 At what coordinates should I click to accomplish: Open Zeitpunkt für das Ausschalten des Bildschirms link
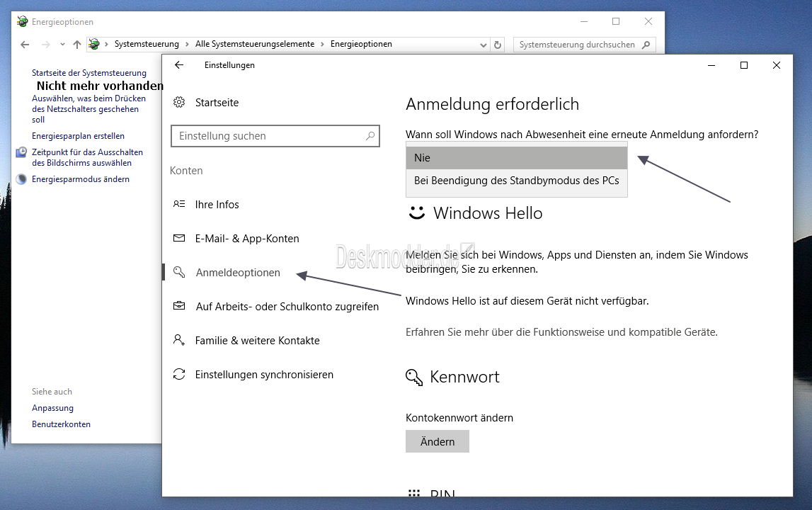87,157
